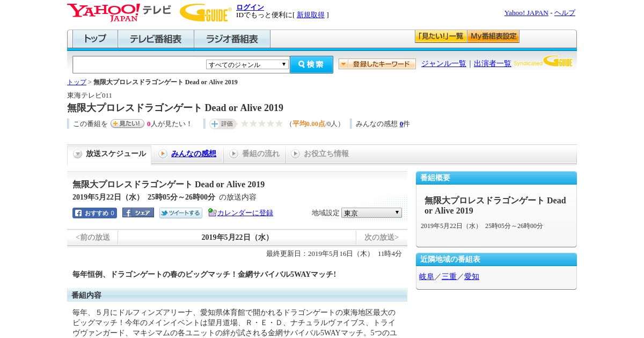Switch to the トップ navigation tab

coord(95,39)
